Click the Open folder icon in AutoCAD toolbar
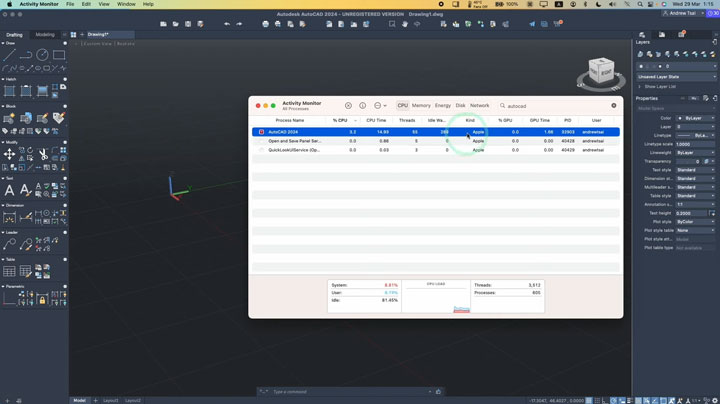Image resolution: width=720 pixels, height=404 pixels. (x=175, y=24)
